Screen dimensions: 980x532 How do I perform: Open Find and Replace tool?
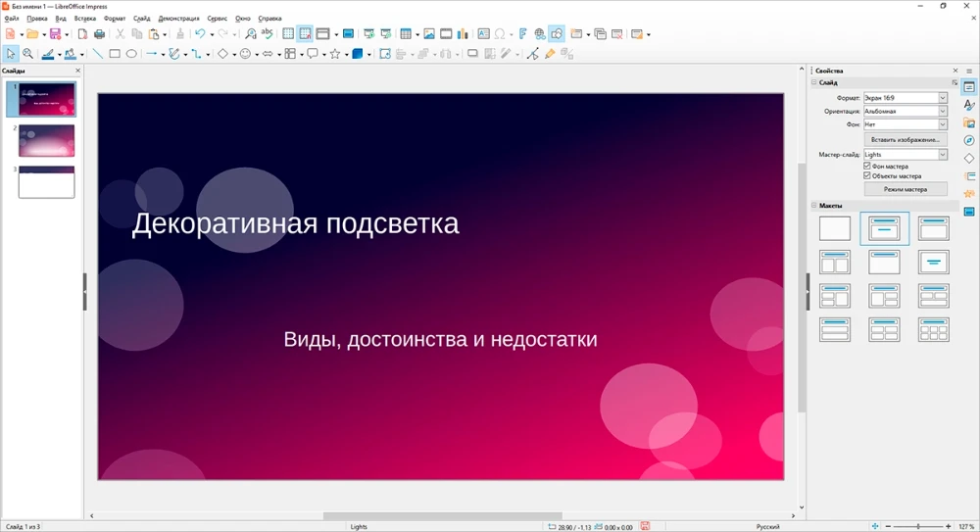click(250, 33)
